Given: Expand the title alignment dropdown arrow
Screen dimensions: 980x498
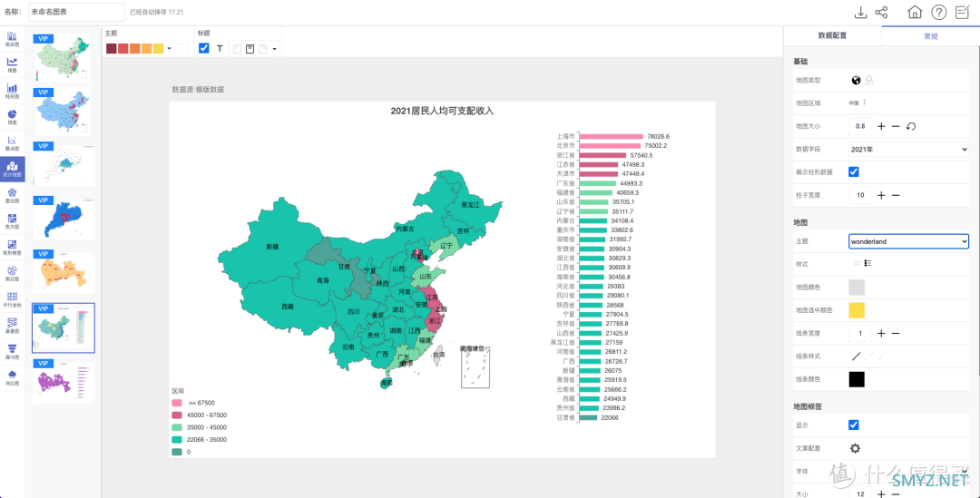Looking at the screenshot, I should (x=275, y=49).
